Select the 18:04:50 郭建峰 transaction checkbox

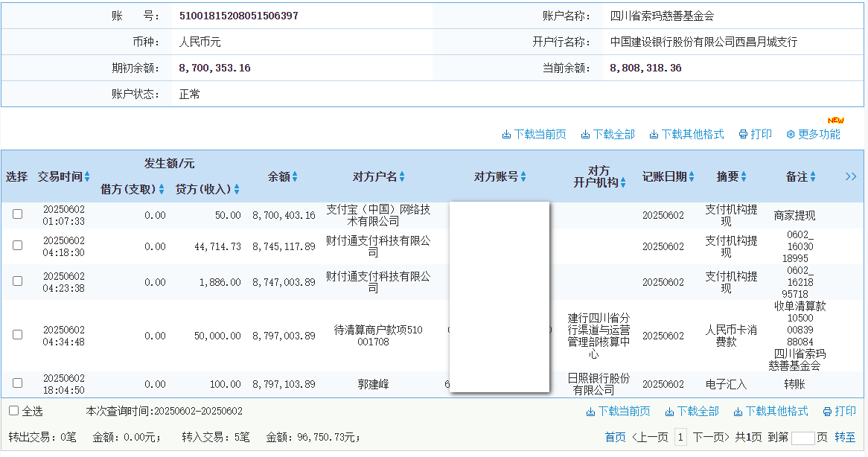point(18,383)
